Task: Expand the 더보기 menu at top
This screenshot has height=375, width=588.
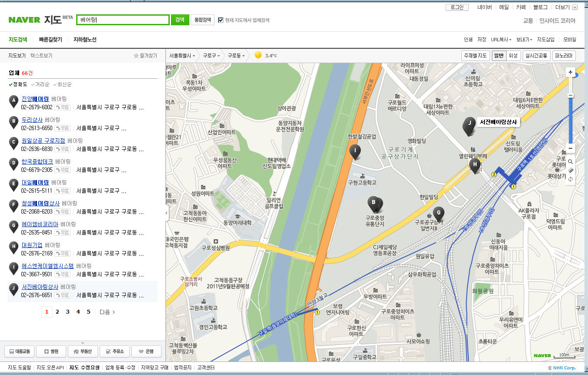Action: pos(566,7)
